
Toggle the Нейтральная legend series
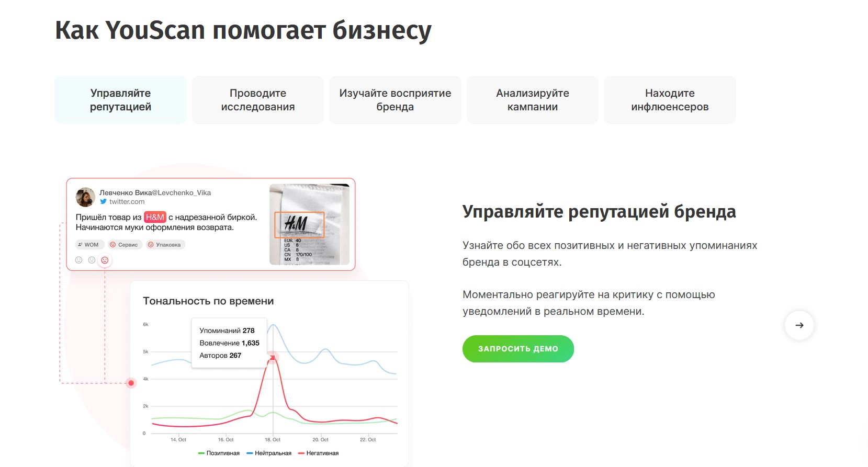pyautogui.click(x=269, y=453)
